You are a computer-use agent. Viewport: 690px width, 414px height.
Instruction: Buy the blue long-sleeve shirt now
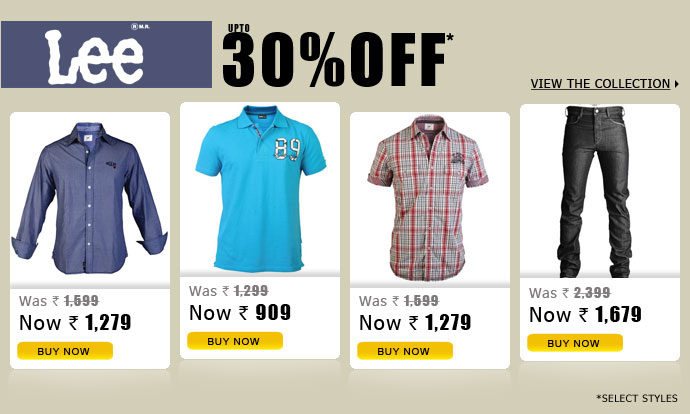coord(65,351)
